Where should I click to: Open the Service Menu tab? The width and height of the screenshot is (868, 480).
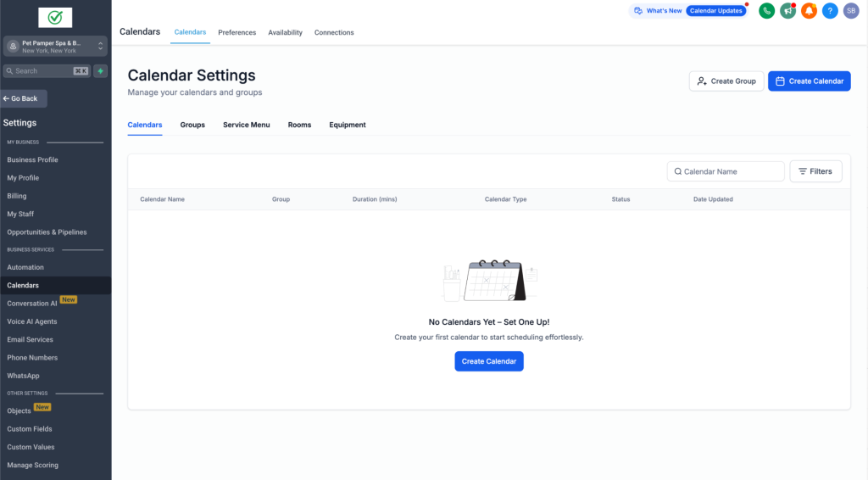pos(247,126)
